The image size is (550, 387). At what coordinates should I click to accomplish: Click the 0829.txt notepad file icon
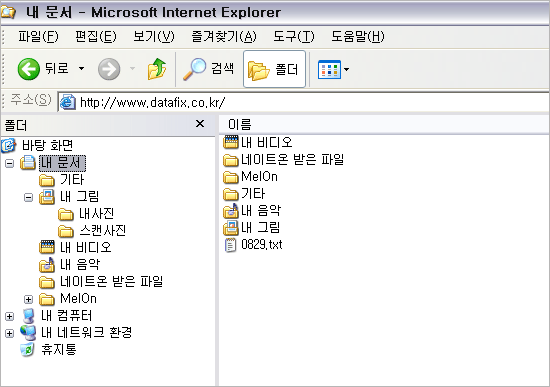[230, 245]
